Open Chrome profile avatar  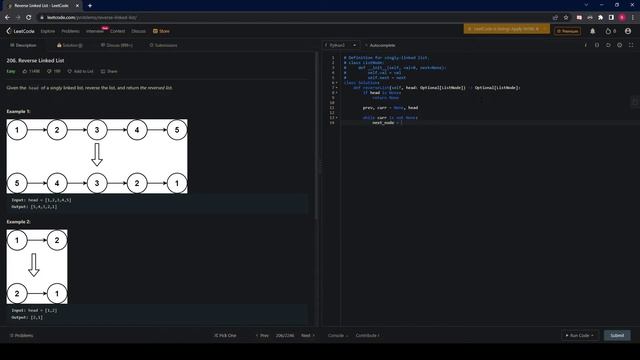[622, 18]
